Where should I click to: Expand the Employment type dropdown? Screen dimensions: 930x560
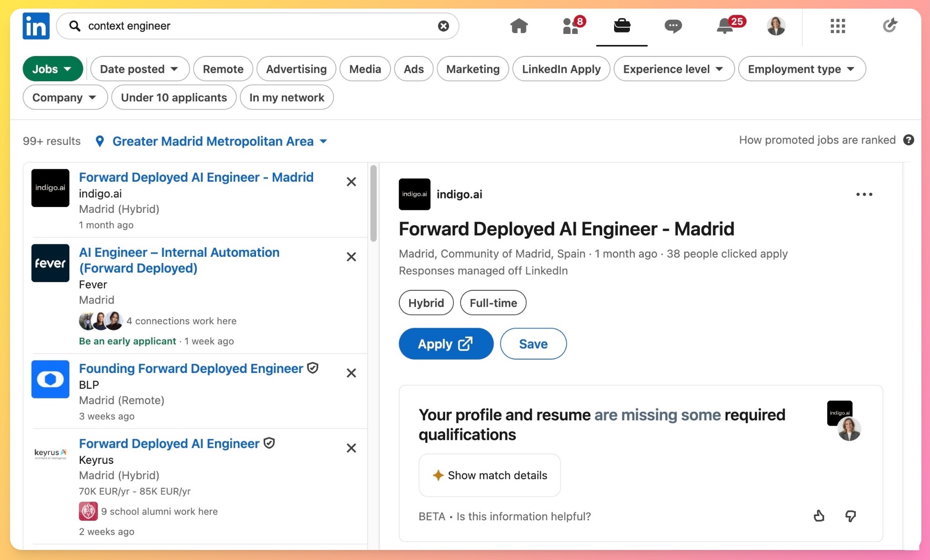pyautogui.click(x=802, y=69)
